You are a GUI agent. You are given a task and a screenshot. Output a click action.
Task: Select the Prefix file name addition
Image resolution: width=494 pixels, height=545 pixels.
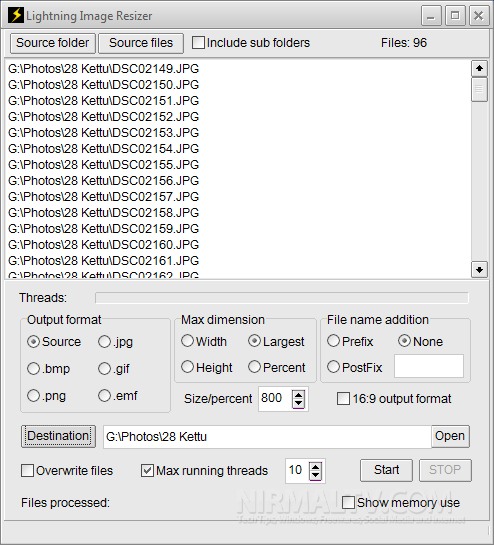[333, 341]
